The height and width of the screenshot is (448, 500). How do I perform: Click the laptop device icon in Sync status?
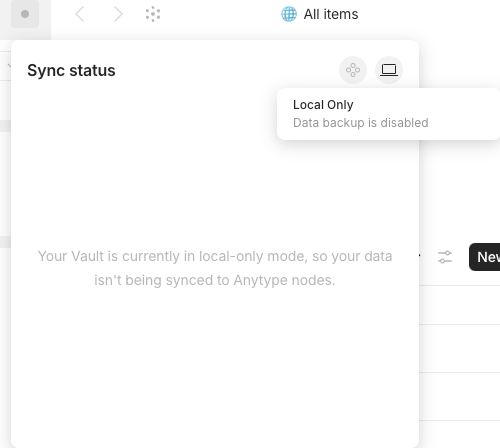pyautogui.click(x=389, y=70)
